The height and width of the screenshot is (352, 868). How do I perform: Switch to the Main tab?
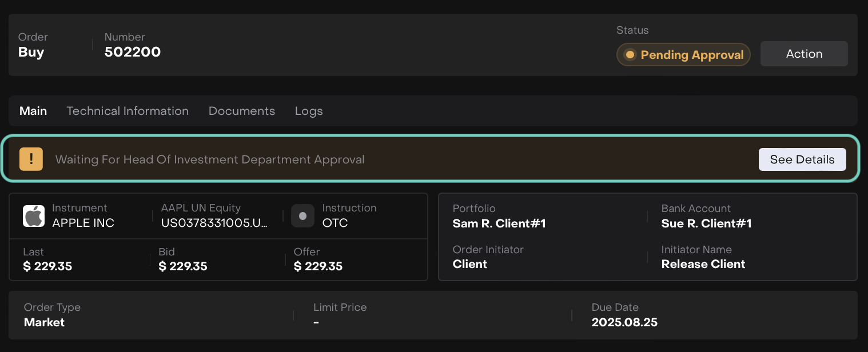tap(33, 111)
